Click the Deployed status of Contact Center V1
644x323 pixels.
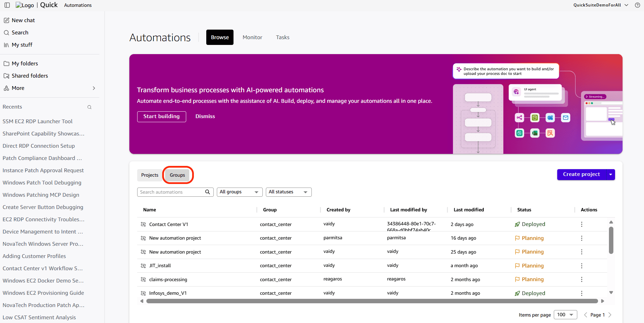click(x=530, y=224)
